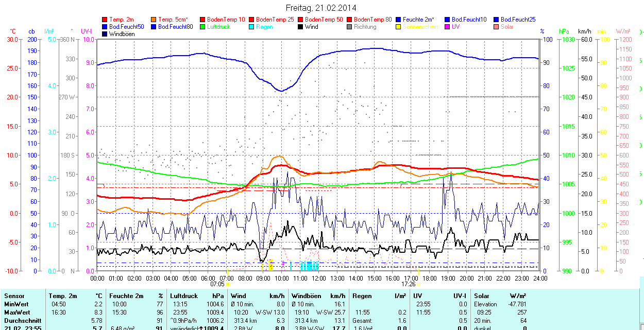Click the green Luftdruck legend marker

203,27
